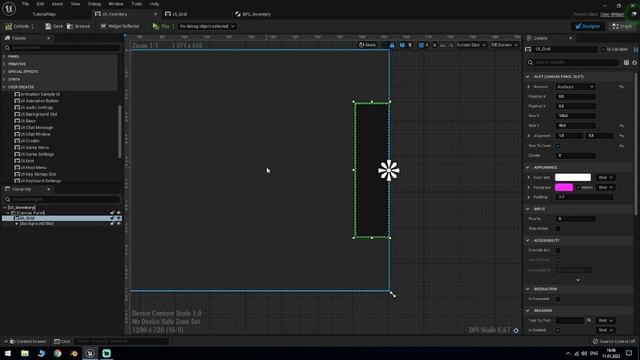Open the debug object selection dropdown
This screenshot has width=640, height=360.
pos(207,26)
